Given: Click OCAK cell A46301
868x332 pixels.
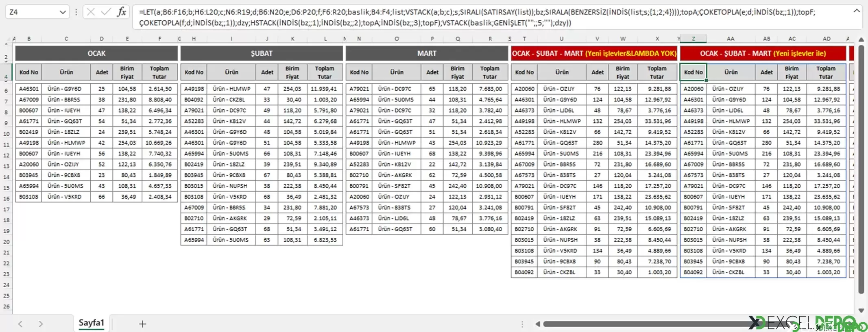Looking at the screenshot, I should tap(29, 89).
